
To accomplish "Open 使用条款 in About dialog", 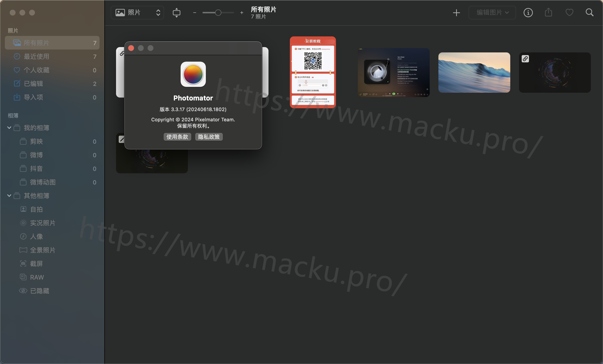I will [177, 137].
